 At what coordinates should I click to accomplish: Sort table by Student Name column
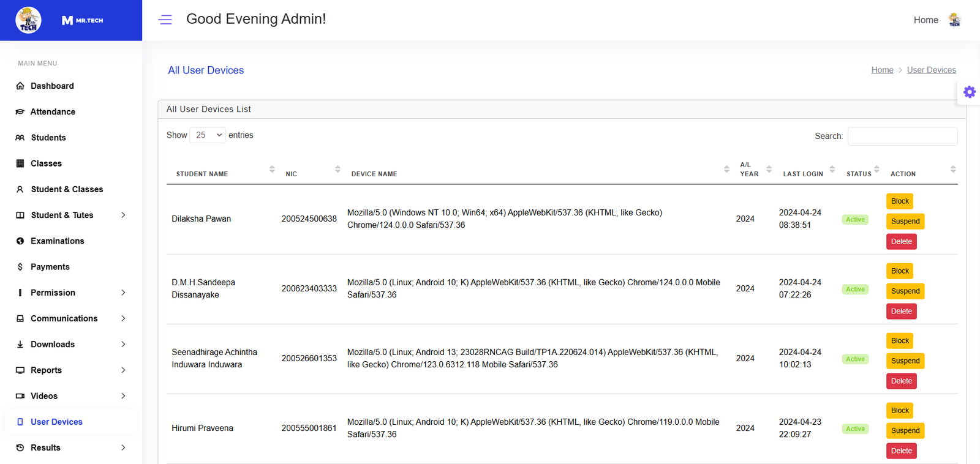[202, 174]
